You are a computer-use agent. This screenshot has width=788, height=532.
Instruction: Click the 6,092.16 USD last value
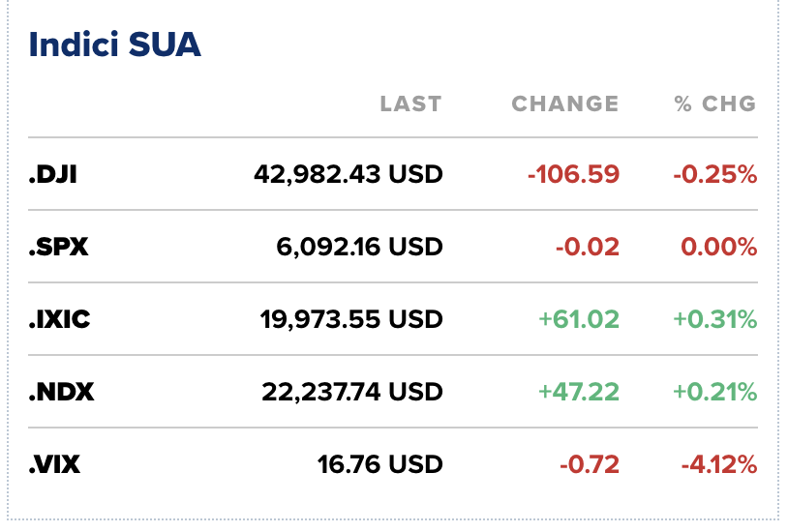[x=360, y=247]
